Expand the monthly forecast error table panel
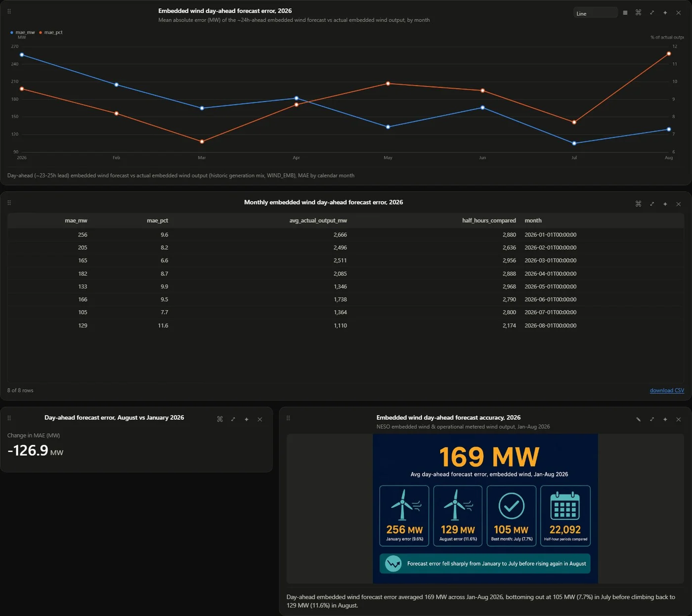Viewport: 692px width, 616px height. click(x=652, y=204)
